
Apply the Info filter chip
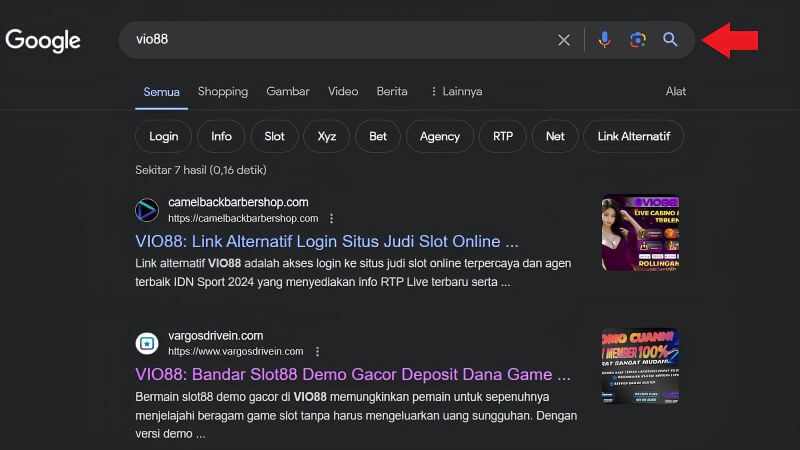tap(221, 136)
